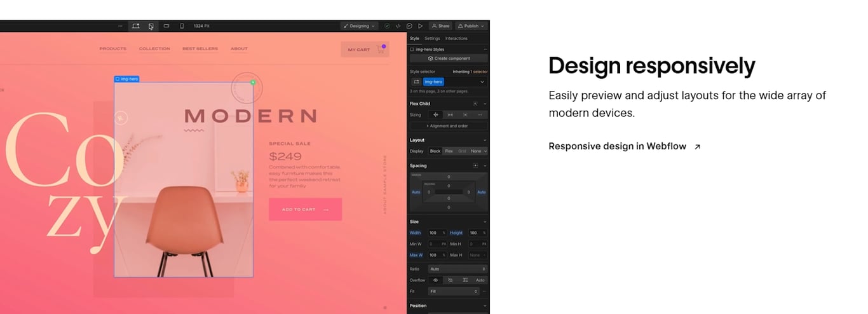
Task: Collapse the Position section
Action: click(485, 306)
